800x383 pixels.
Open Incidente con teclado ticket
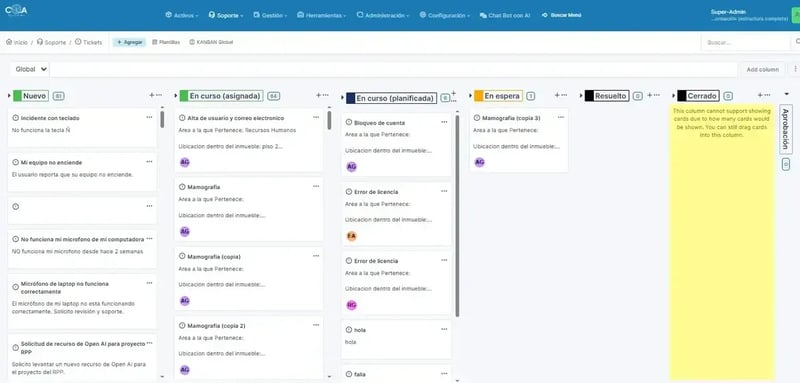50,118
